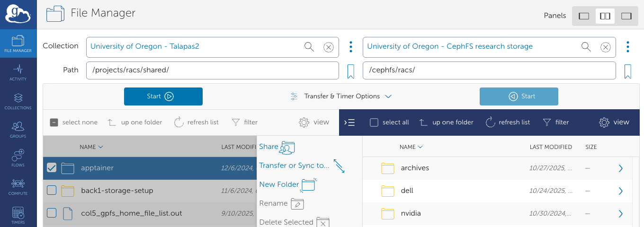This screenshot has height=227, width=644.
Task: Select the dell folder row
Action: click(497, 191)
